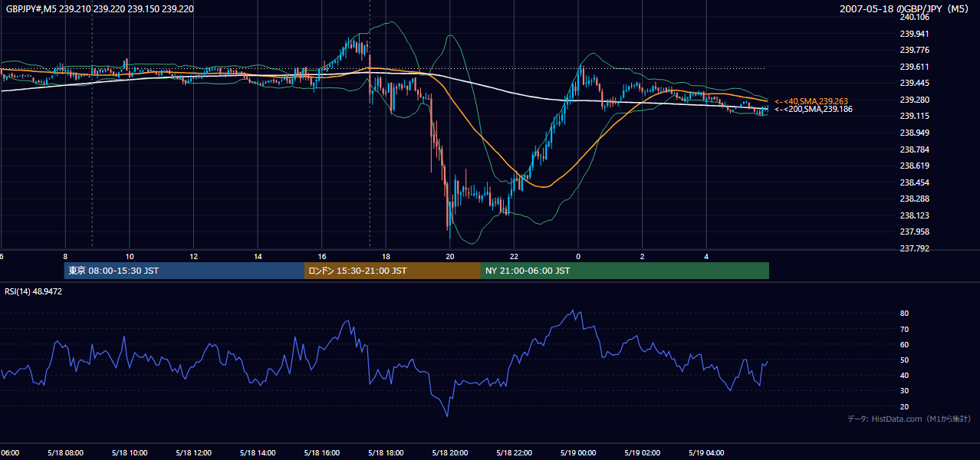Click the 5/18 22:00 time label

click(x=514, y=453)
